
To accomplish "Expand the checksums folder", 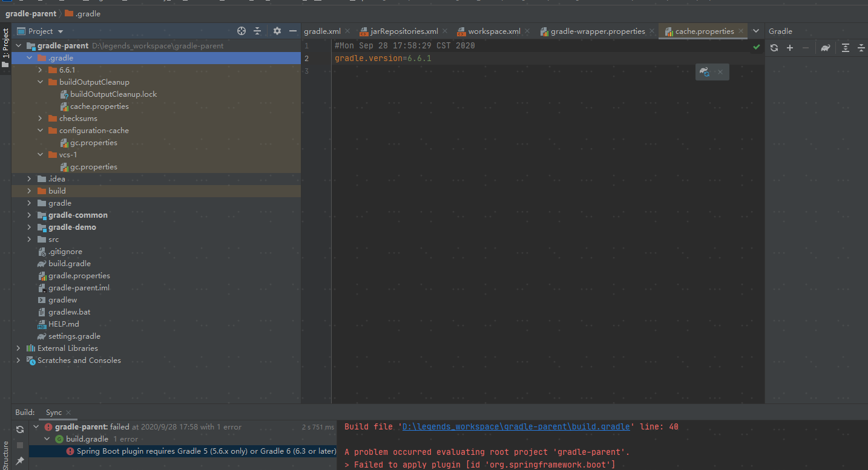I will click(x=40, y=119).
